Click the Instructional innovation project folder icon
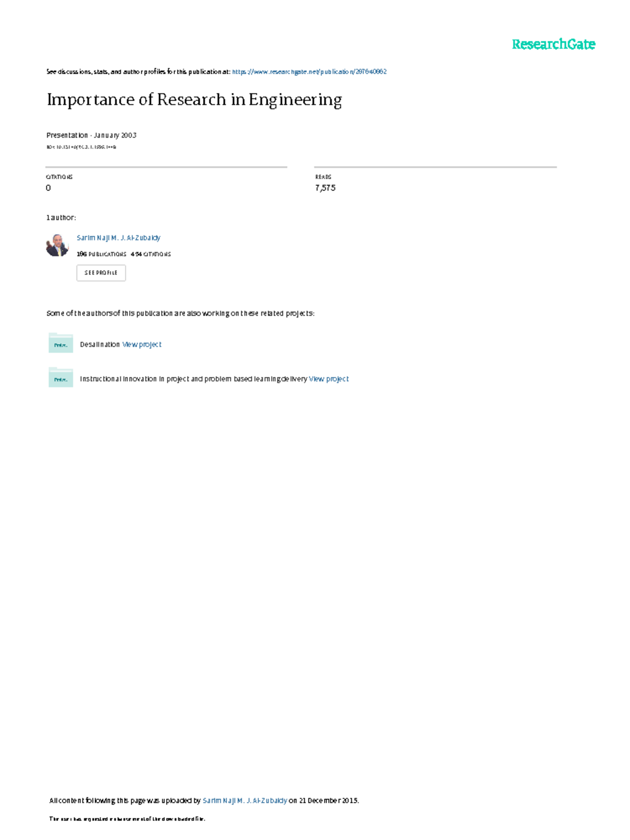The image size is (630, 840). coord(61,378)
